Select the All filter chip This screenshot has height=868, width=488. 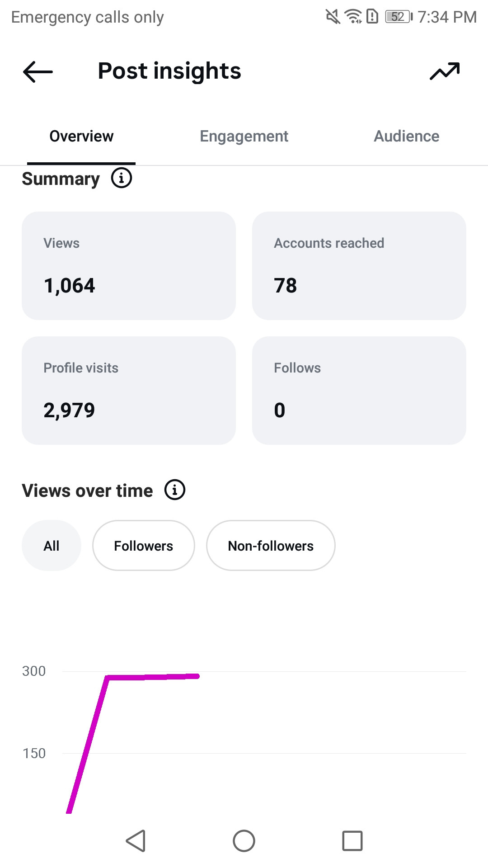coord(52,546)
